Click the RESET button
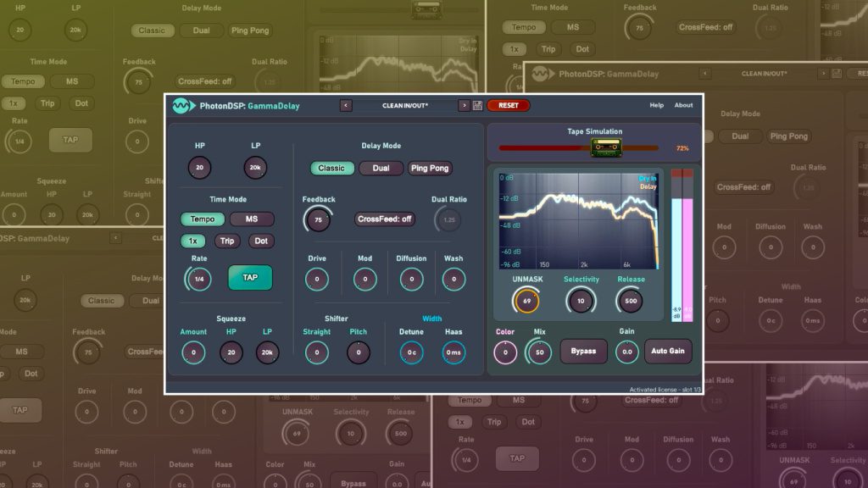 pyautogui.click(x=509, y=105)
